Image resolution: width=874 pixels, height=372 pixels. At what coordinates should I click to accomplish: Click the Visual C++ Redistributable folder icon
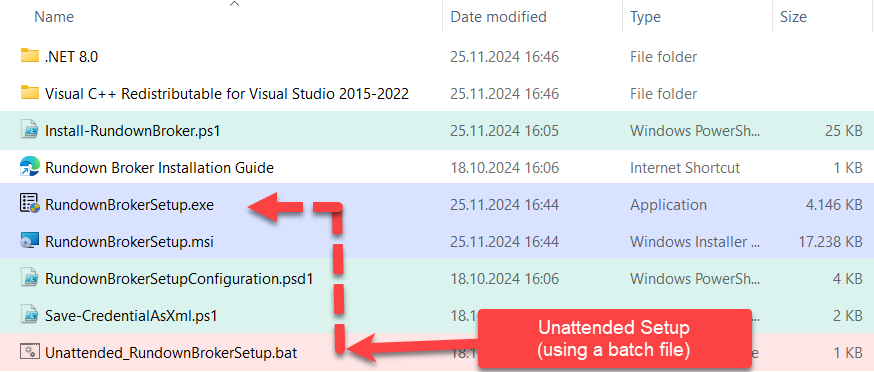click(x=29, y=93)
